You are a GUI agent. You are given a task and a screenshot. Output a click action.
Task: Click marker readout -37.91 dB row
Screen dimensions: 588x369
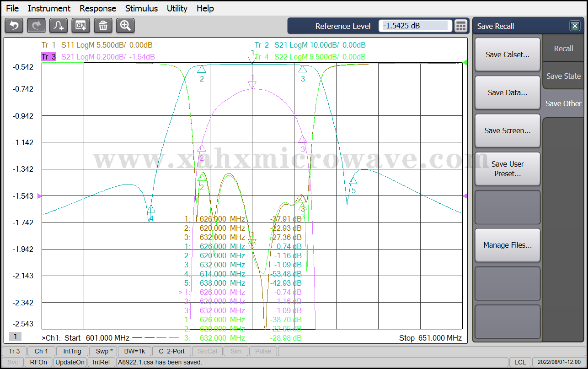(x=243, y=219)
